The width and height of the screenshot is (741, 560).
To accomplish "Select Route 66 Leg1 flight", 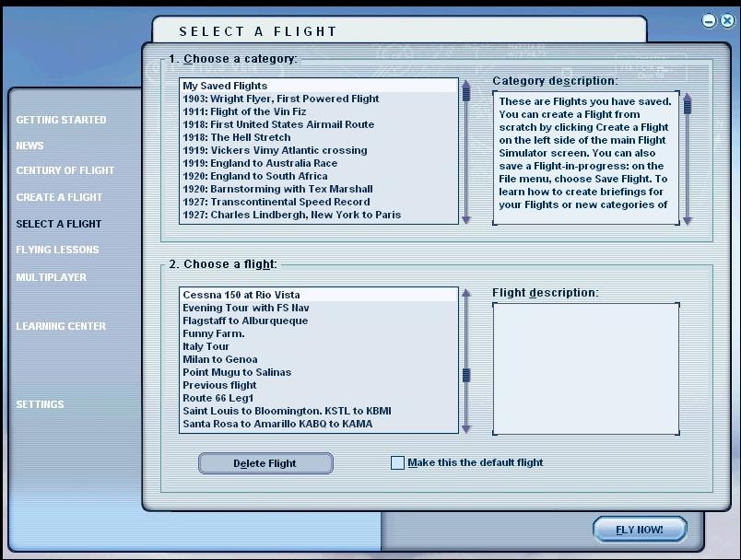I will click(319, 398).
